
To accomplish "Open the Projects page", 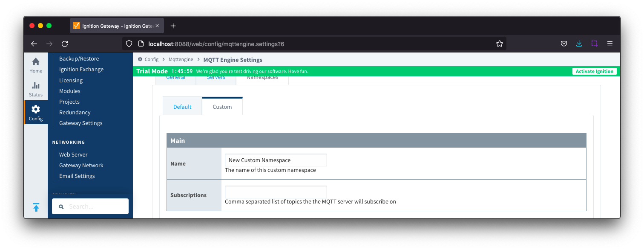I will pyautogui.click(x=69, y=102).
